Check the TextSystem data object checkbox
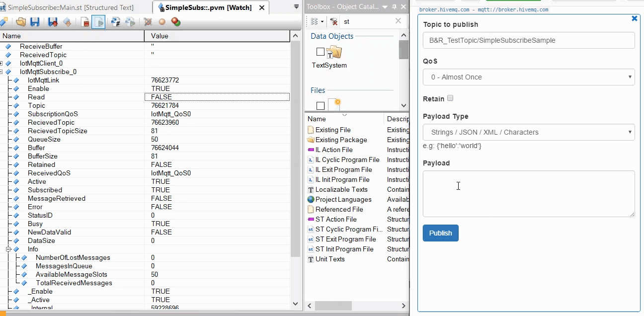Image resolution: width=644 pixels, height=316 pixels. pos(321,52)
